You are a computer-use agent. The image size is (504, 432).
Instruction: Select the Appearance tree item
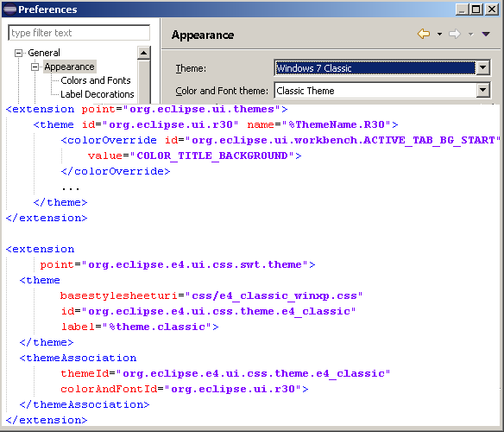(69, 67)
